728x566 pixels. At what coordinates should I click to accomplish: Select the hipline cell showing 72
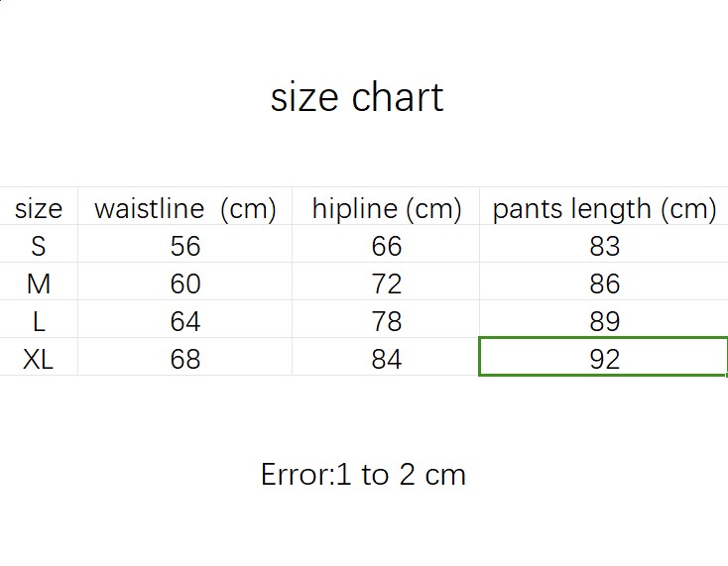point(387,283)
